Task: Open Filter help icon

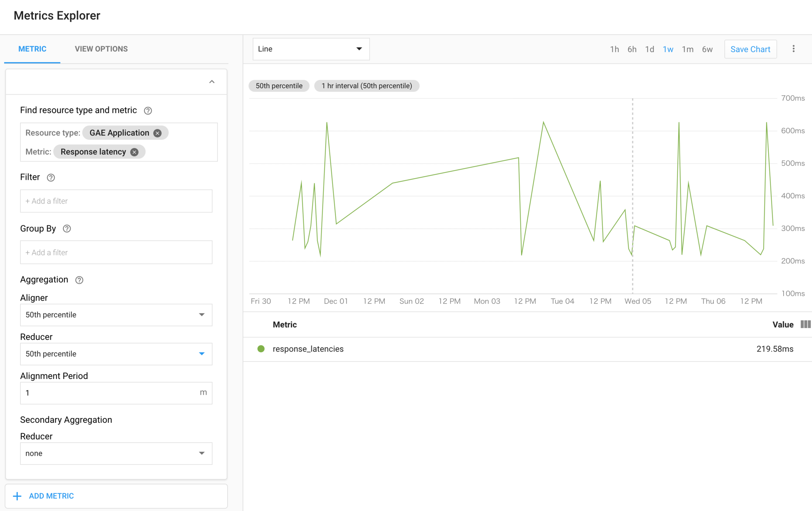Action: 51,178
